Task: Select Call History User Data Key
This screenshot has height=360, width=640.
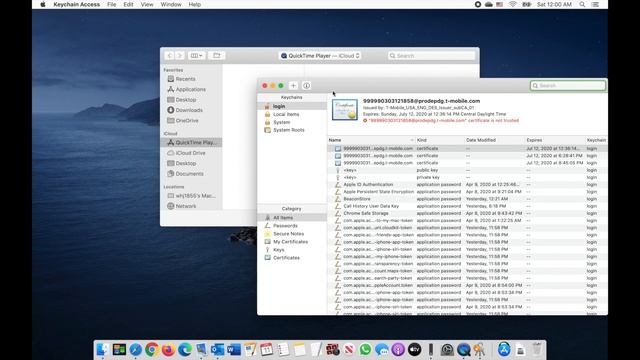Action: point(467,206)
